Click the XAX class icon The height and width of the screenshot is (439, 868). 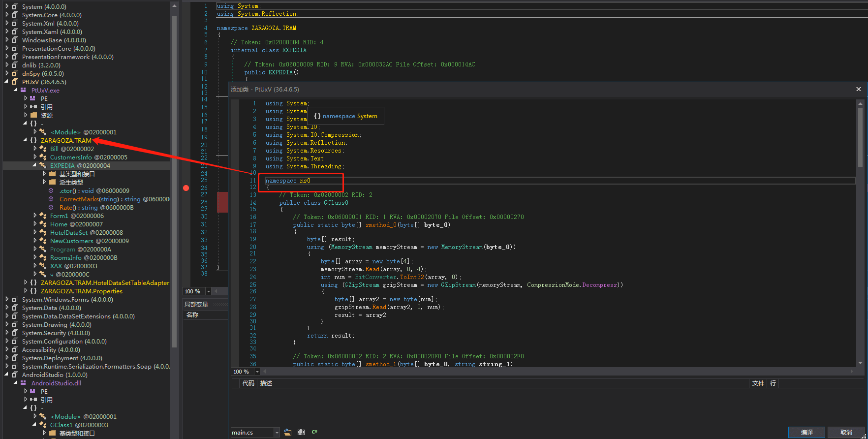click(43, 266)
